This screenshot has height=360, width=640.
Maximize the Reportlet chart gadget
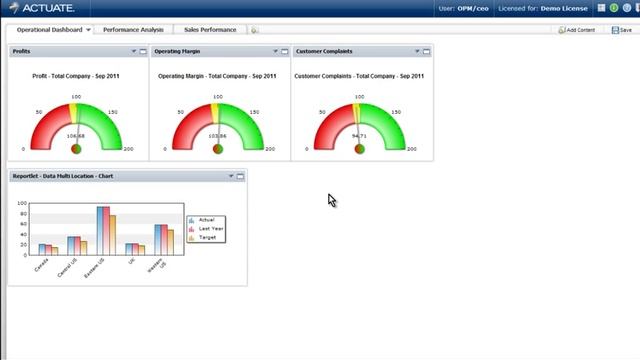tap(240, 176)
